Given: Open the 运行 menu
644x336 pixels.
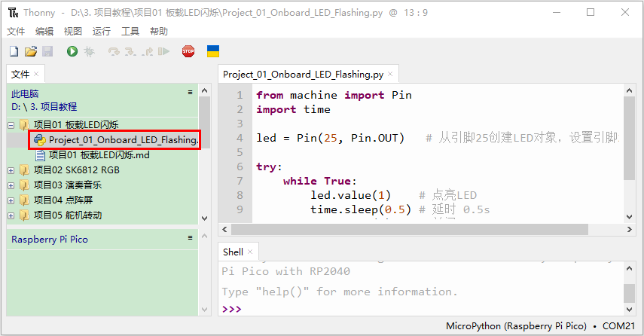Looking at the screenshot, I should tap(102, 31).
